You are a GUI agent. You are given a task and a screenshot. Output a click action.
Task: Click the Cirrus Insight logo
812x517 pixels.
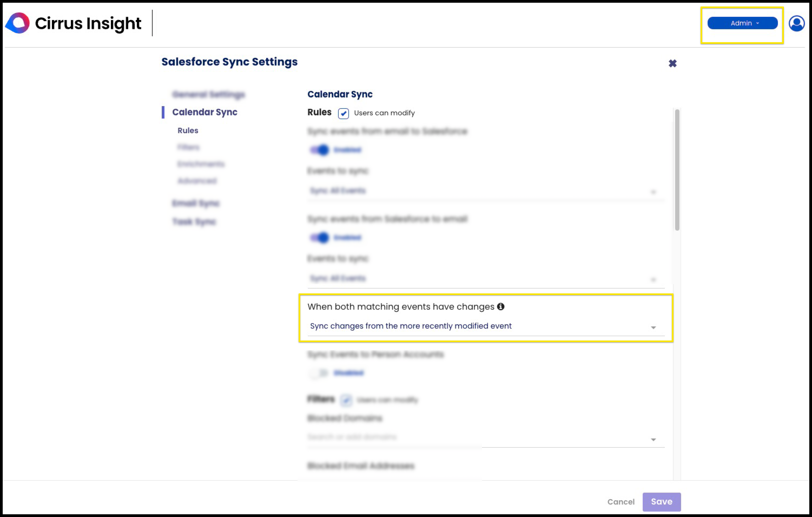click(73, 23)
